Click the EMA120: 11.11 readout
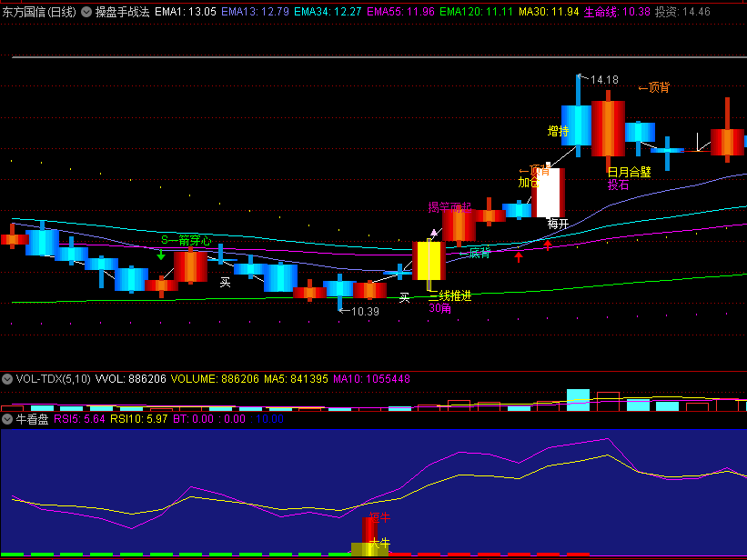This screenshot has width=747, height=560. 477,12
